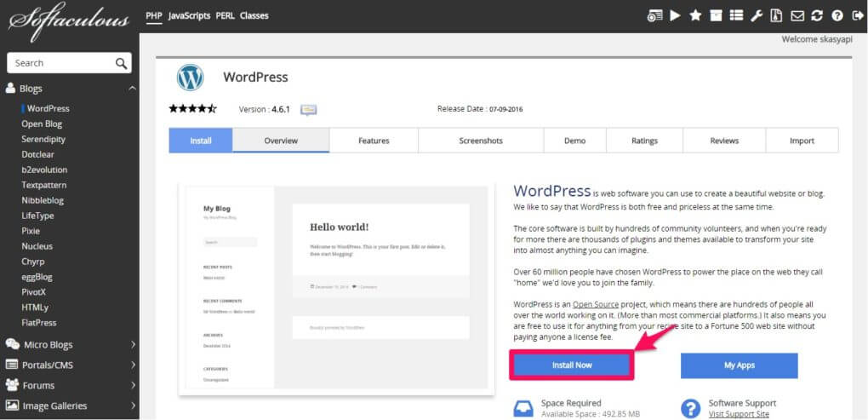868x420 pixels.
Task: Open the task list icon in top toolbar
Action: [x=736, y=15]
